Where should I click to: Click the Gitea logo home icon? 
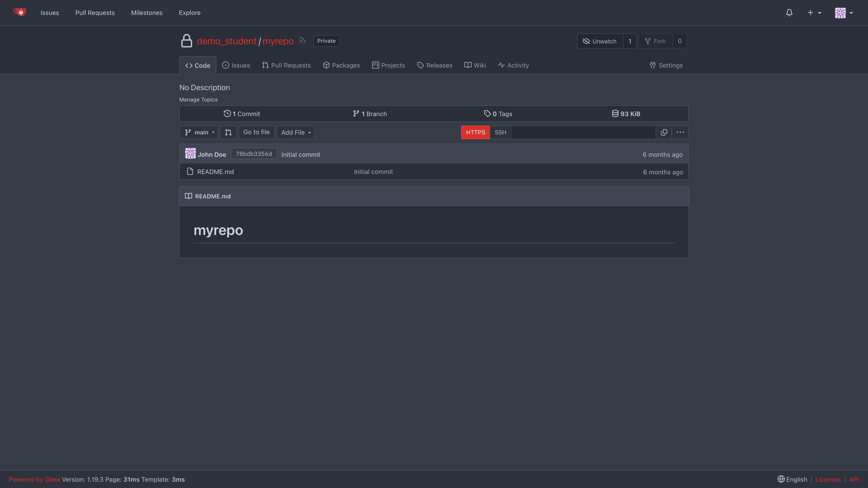point(20,12)
